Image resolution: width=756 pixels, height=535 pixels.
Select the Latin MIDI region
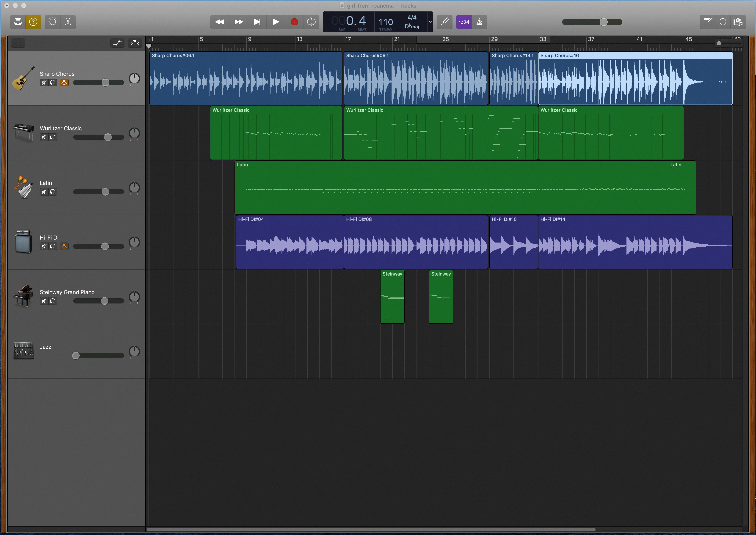(x=465, y=188)
